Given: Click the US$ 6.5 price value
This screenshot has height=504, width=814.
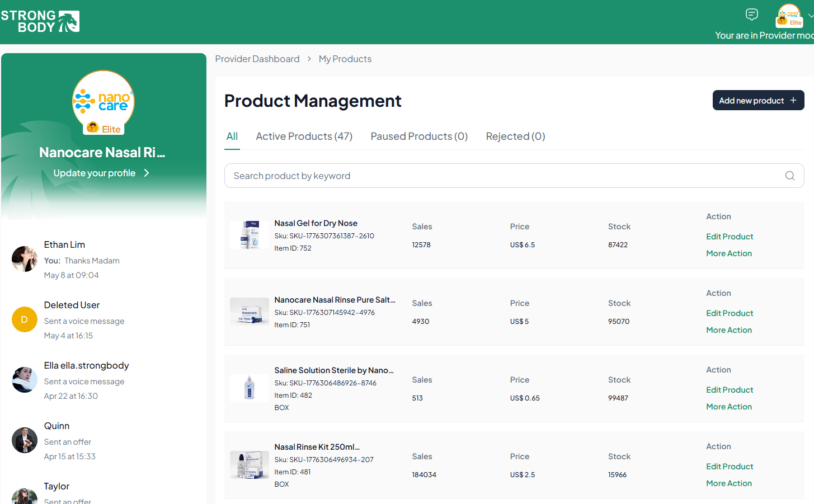Looking at the screenshot, I should point(523,245).
